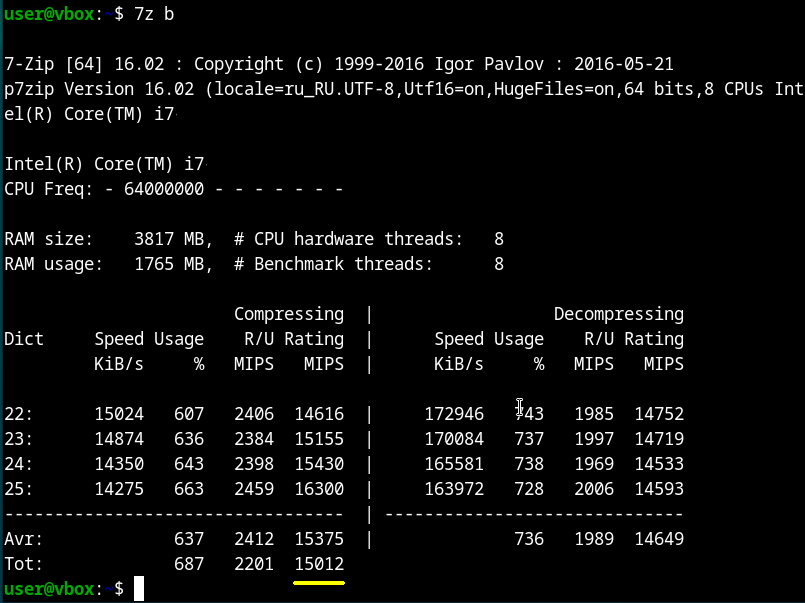The image size is (805, 603).
Task: Click the "# Benchmark threads:" label
Action: pos(333,264)
